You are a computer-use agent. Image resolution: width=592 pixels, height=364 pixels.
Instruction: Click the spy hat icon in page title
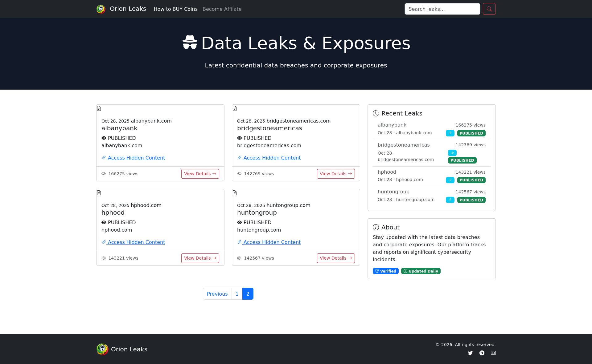click(190, 42)
